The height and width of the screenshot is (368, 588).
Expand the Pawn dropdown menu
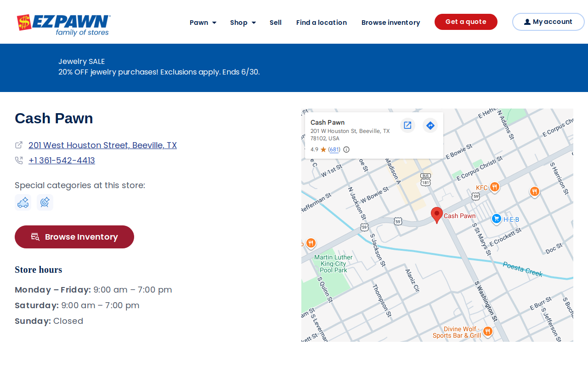[203, 23]
